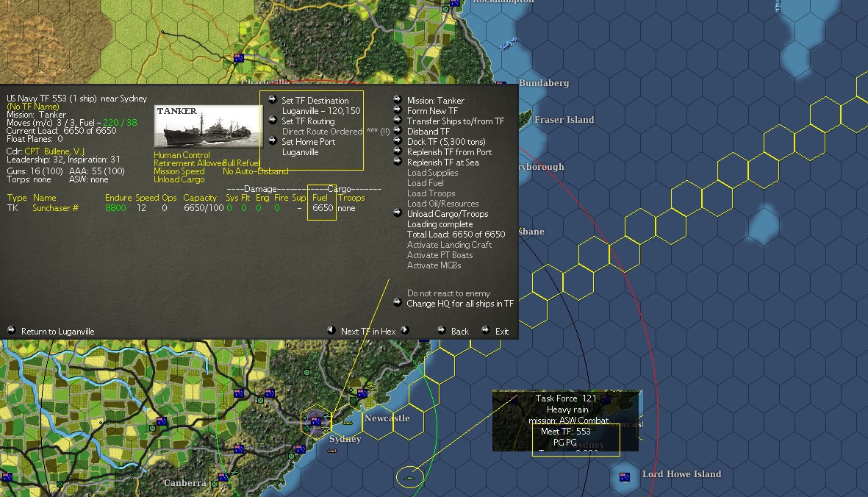Click arrow beside Transfer Ships to/from TF

click(398, 120)
